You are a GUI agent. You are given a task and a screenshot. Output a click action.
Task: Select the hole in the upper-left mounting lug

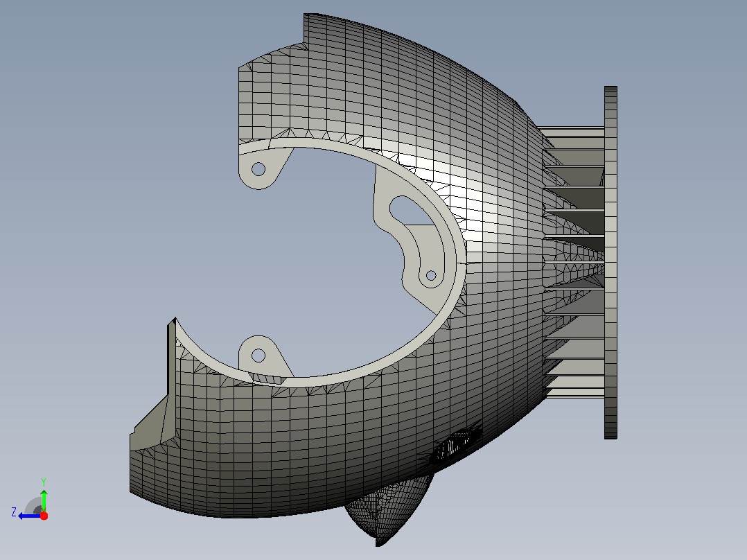tap(258, 168)
